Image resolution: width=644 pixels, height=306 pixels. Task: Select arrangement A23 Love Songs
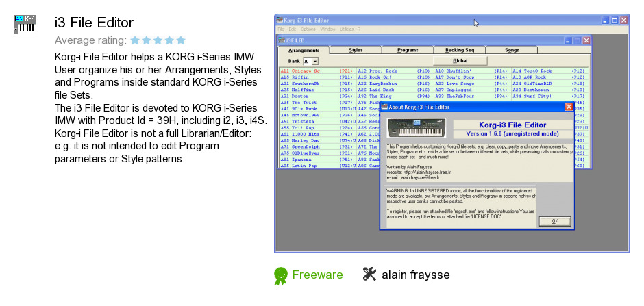(472, 84)
